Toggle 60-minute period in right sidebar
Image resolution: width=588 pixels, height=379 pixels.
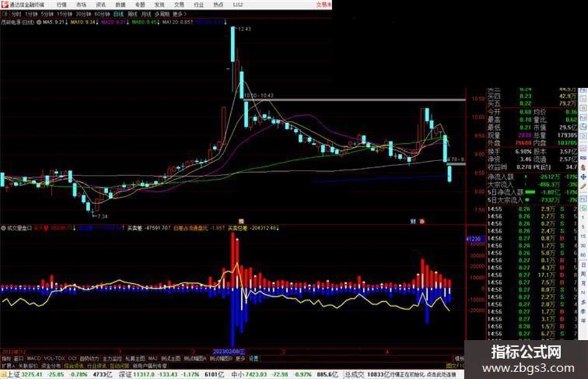[583, 255]
